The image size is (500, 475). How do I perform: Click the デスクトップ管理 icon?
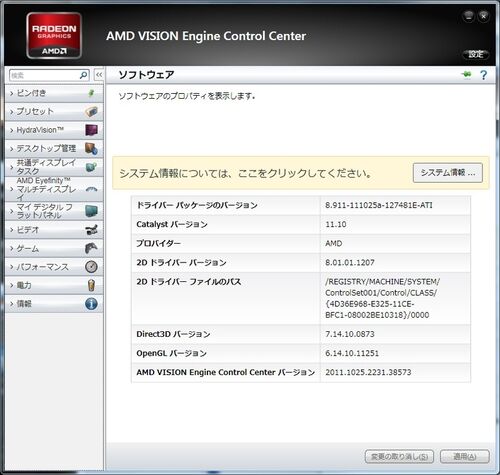[91, 148]
